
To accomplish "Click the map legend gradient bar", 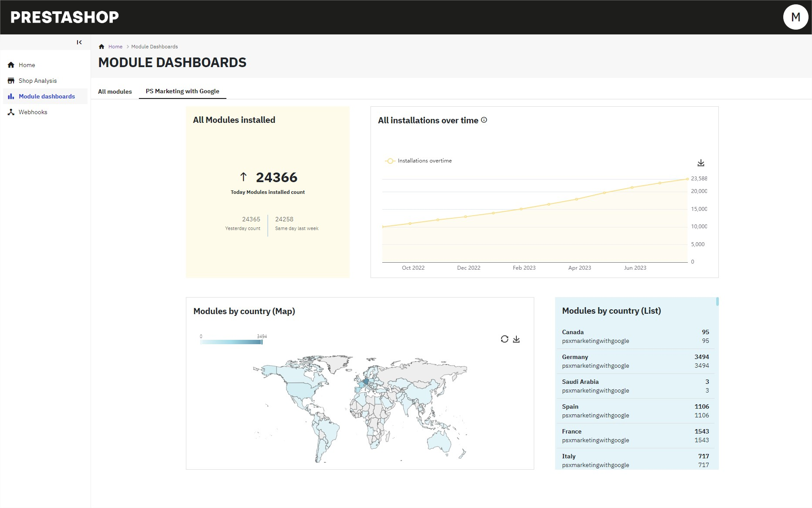I will pos(231,342).
